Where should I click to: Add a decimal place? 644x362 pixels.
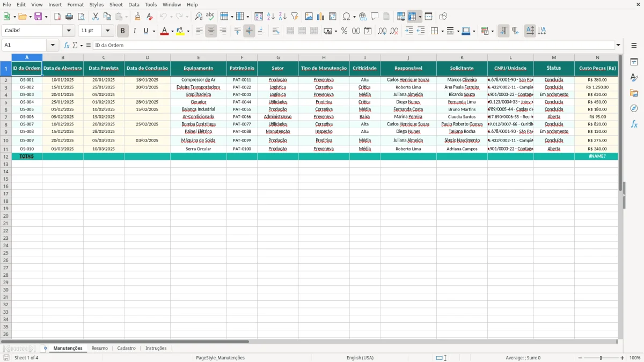382,31
